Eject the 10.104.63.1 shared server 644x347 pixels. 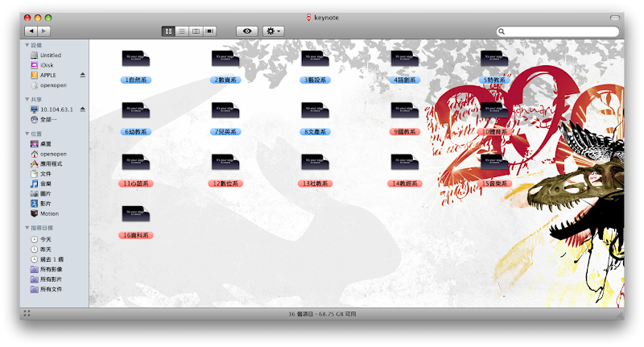83,109
